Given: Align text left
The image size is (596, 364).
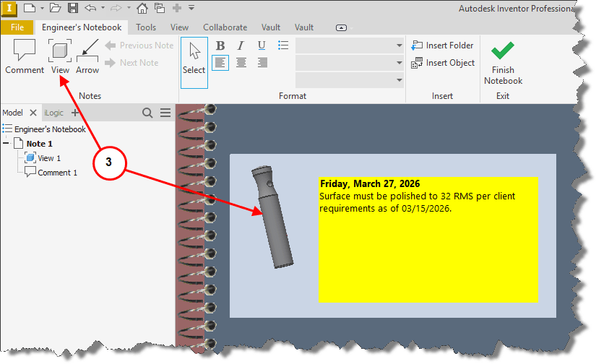Looking at the screenshot, I should [220, 63].
